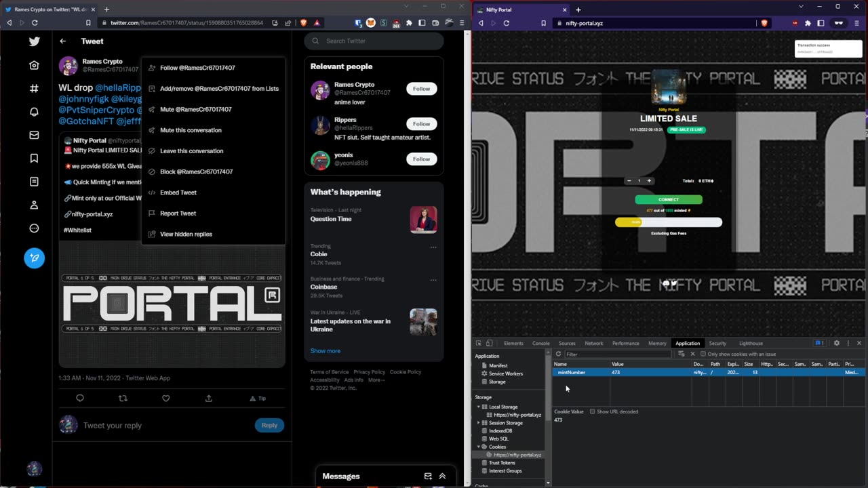Follow yeonis in Relevant people

pos(421,159)
